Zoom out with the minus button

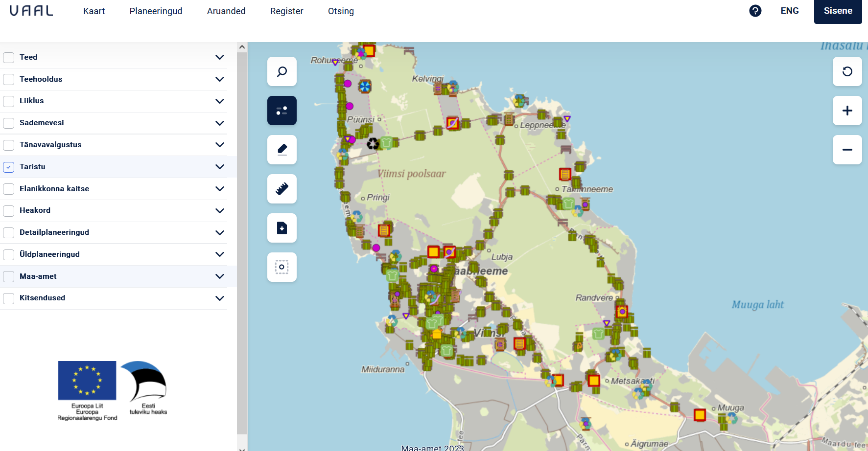click(847, 150)
